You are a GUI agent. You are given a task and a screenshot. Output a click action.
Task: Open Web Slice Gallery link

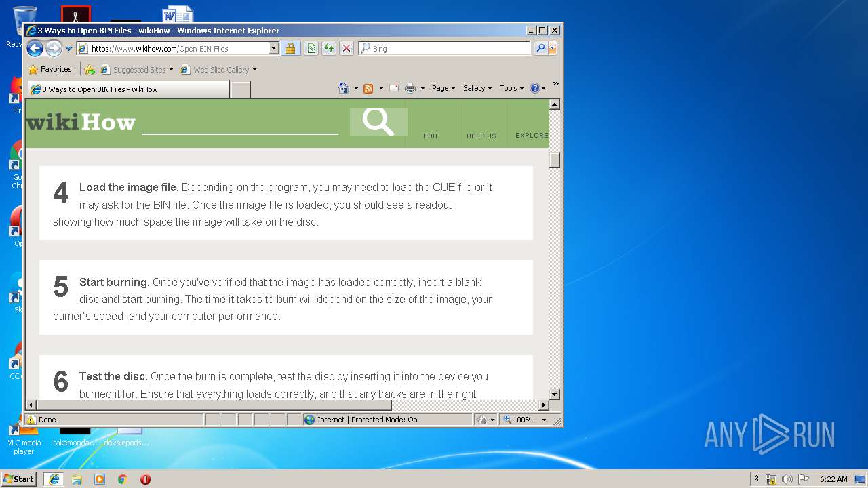(215, 69)
